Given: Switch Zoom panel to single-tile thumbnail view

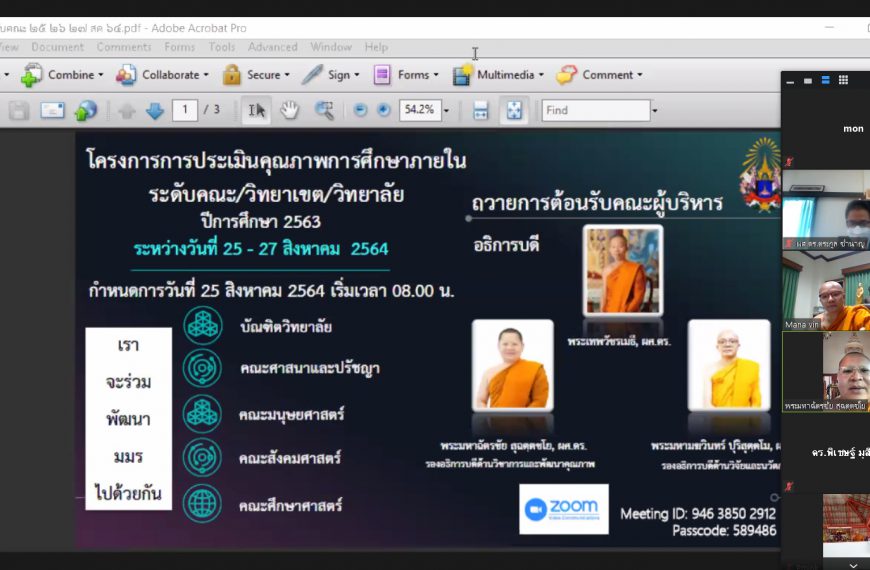Looking at the screenshot, I should 808,80.
